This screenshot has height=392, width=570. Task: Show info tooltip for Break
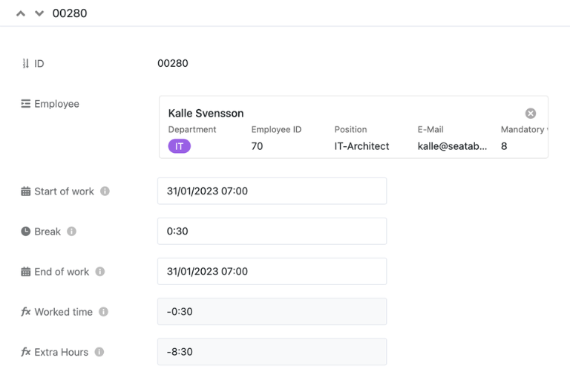pyautogui.click(x=71, y=232)
